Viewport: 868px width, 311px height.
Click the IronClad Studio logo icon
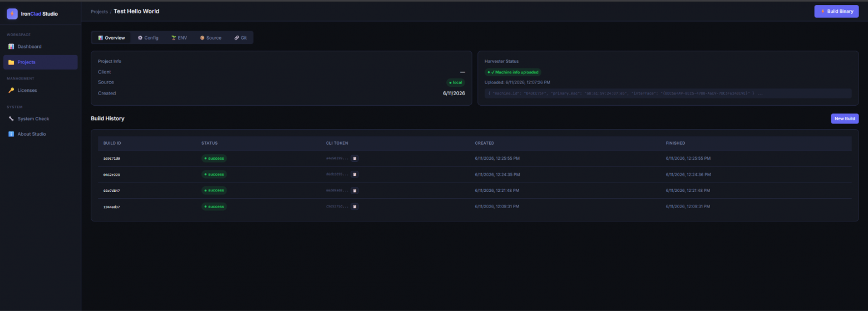pos(12,14)
